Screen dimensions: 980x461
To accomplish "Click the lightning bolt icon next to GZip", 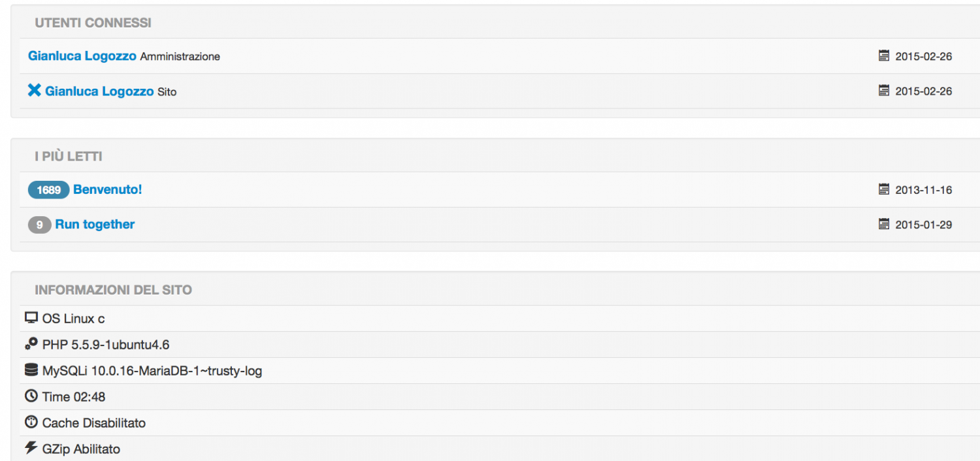I will 31,448.
